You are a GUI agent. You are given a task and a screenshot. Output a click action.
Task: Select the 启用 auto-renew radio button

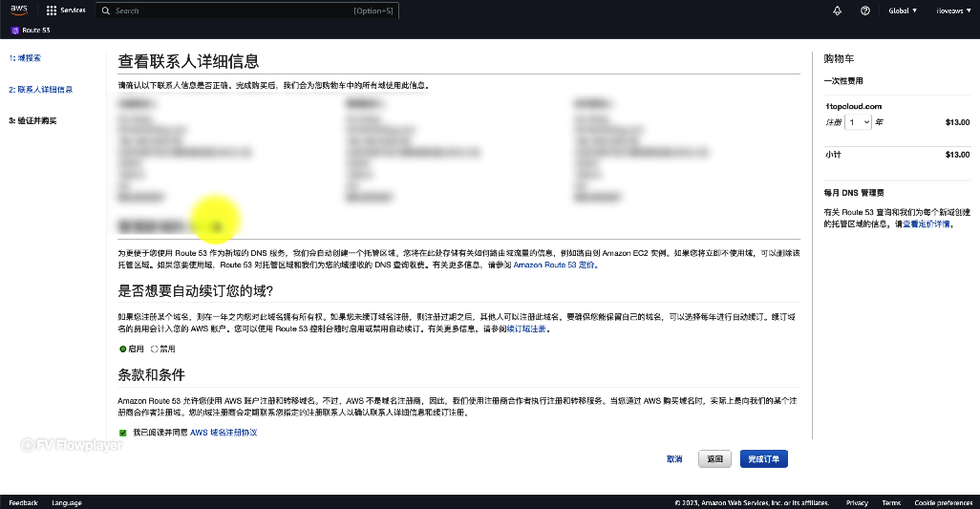pos(123,350)
